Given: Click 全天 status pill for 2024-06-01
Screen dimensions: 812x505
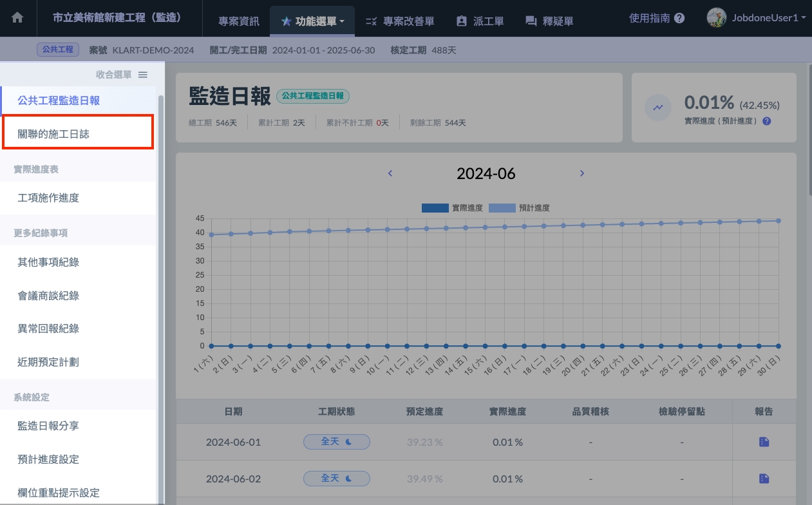Looking at the screenshot, I should coord(336,442).
